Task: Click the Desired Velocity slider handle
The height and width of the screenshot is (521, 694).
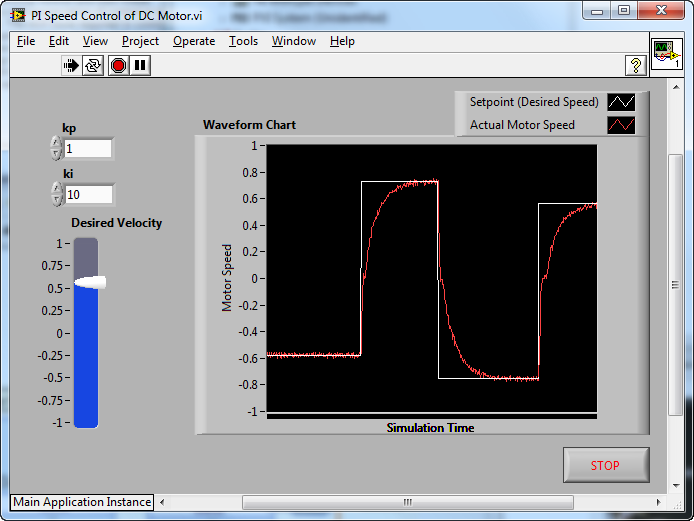Action: (88, 284)
